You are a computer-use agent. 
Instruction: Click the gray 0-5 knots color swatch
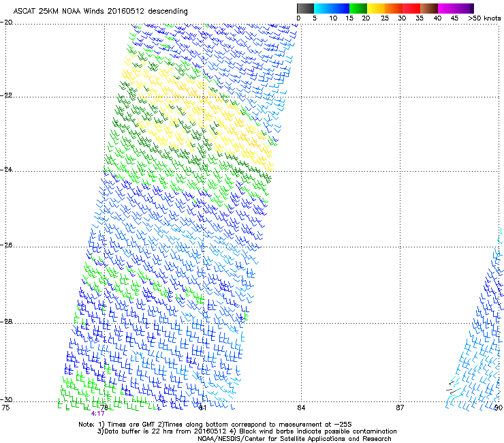click(305, 8)
